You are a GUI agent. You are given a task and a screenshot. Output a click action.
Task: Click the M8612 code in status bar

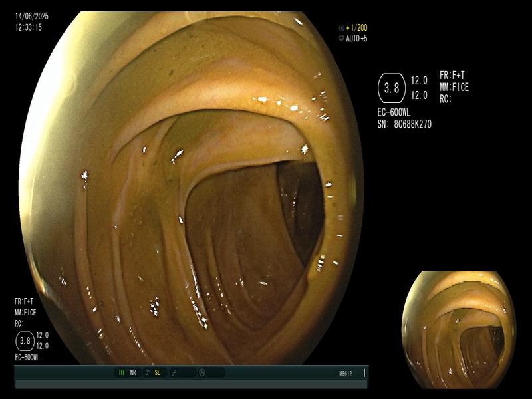(345, 374)
